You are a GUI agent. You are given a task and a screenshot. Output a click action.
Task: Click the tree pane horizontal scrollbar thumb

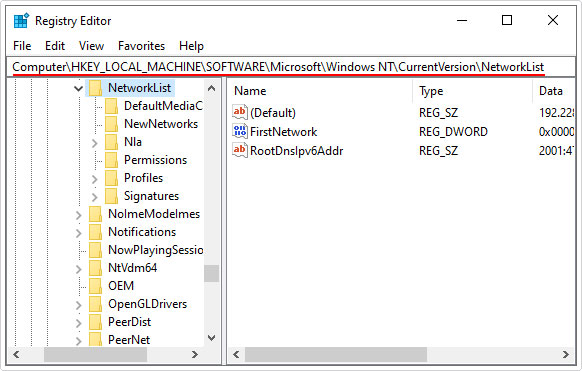coord(95,355)
